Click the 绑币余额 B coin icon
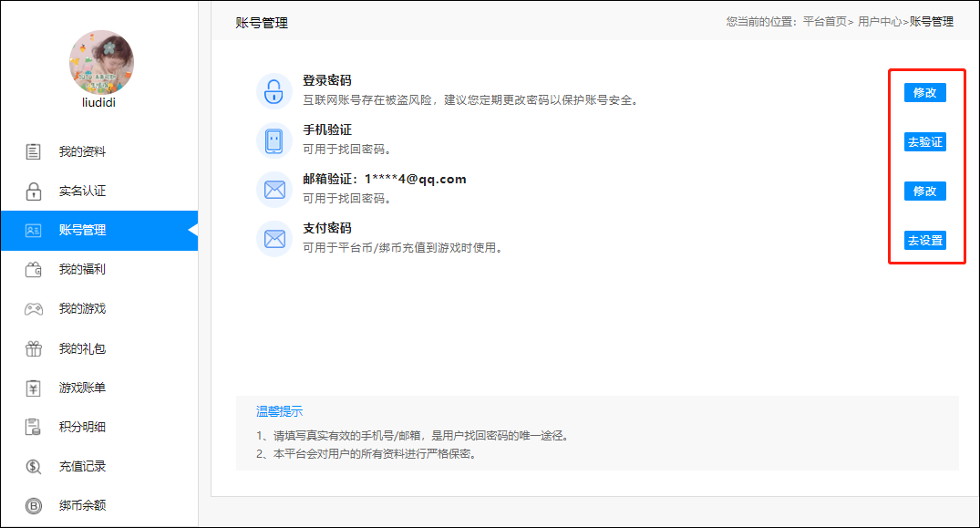The height and width of the screenshot is (528, 980). tap(33, 505)
